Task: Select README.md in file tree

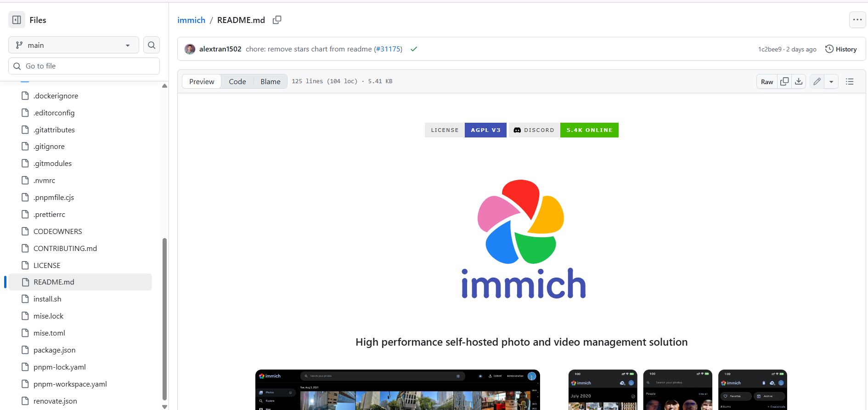Action: tap(80, 282)
